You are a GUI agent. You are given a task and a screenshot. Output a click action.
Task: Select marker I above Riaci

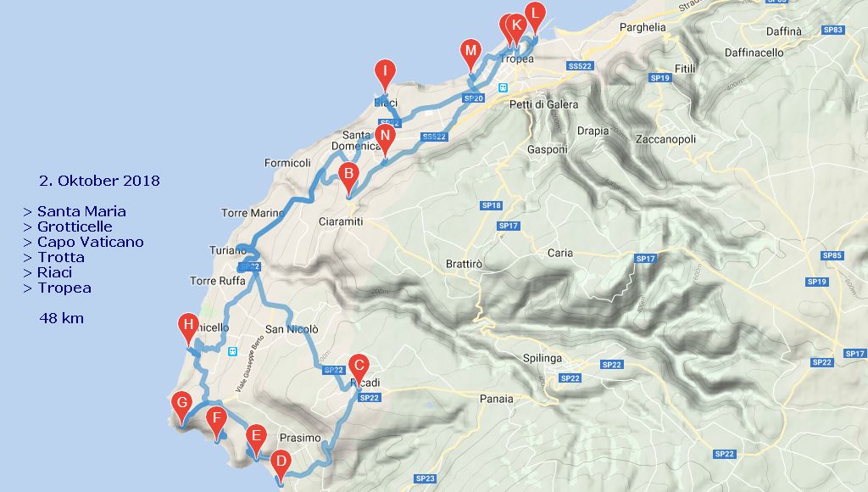click(x=385, y=75)
